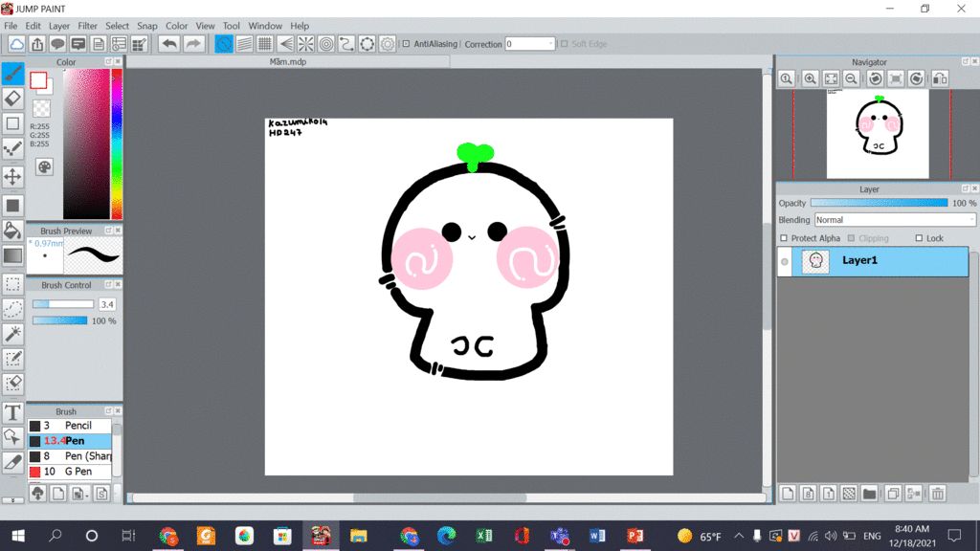Flip canvas view in Navigator
Screen dimensions: 980x551
(940, 78)
